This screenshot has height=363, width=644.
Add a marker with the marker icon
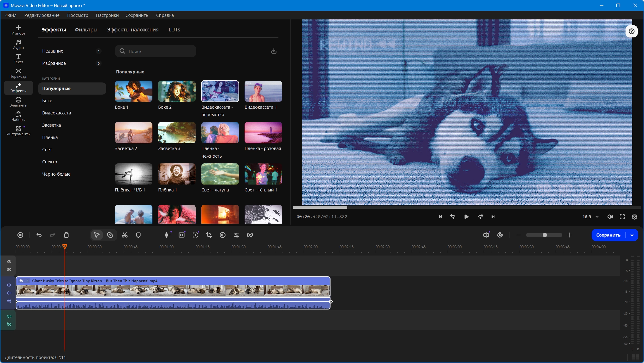pyautogui.click(x=138, y=235)
